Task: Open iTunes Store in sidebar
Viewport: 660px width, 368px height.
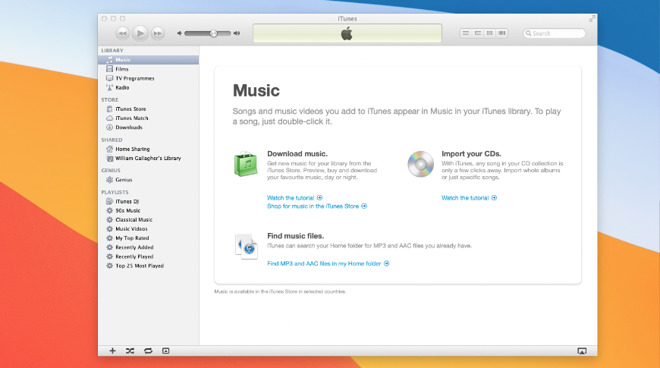Action: point(130,109)
